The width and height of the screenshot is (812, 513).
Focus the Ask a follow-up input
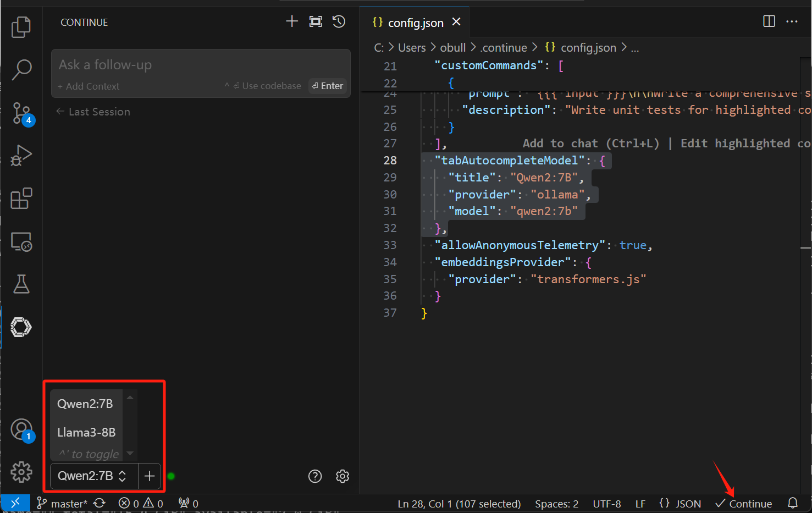point(201,65)
